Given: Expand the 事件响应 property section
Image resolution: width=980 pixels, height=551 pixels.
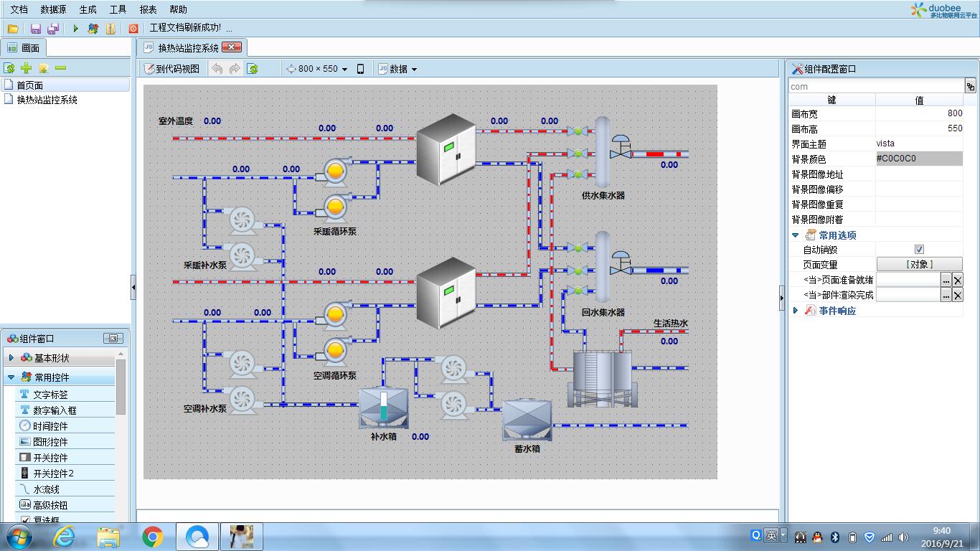Looking at the screenshot, I should tap(795, 311).
